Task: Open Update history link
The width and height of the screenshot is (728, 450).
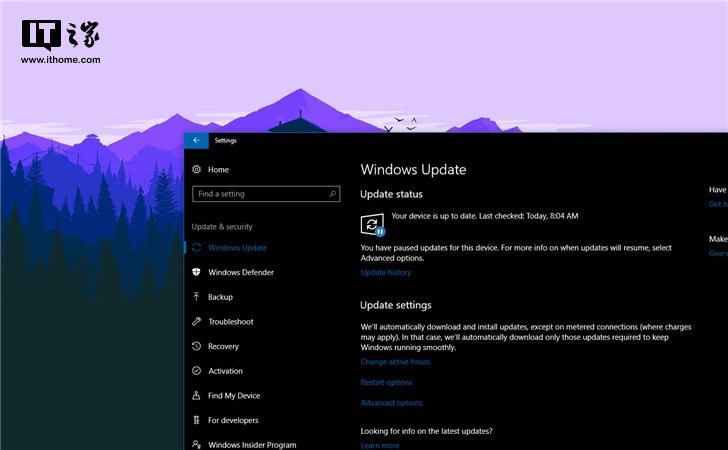Action: (386, 272)
